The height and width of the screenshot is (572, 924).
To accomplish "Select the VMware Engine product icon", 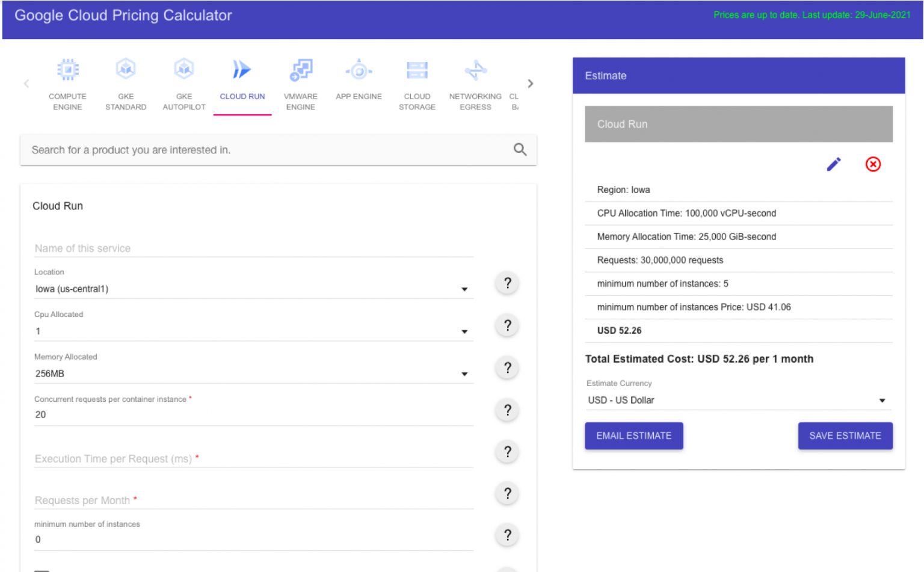I will pyautogui.click(x=300, y=70).
